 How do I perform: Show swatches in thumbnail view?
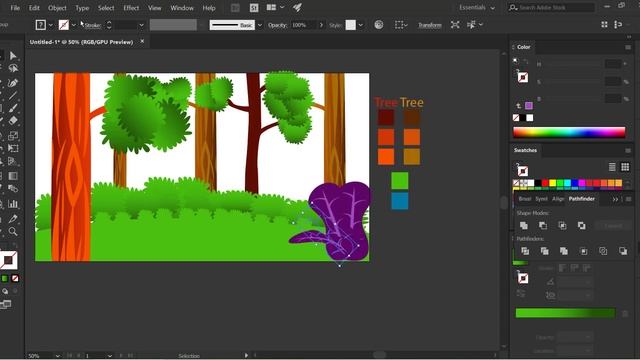(625, 167)
